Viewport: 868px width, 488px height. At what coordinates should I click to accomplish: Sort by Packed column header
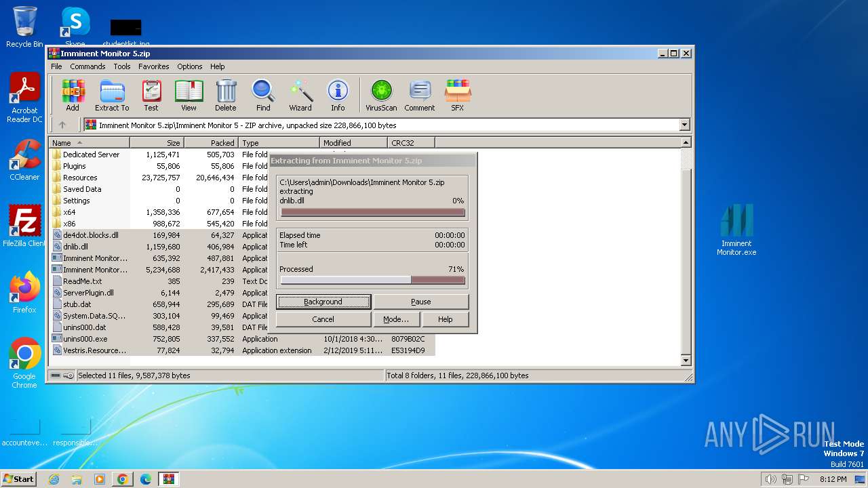(x=211, y=142)
